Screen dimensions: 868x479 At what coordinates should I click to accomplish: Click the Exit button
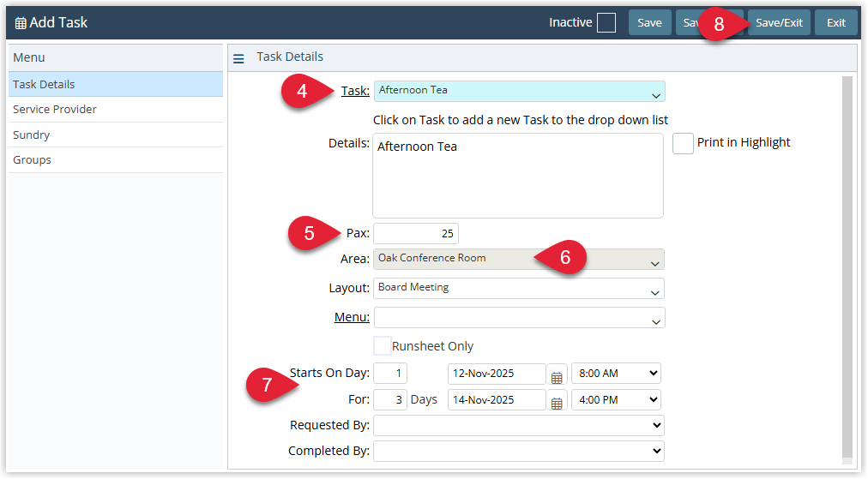[836, 22]
